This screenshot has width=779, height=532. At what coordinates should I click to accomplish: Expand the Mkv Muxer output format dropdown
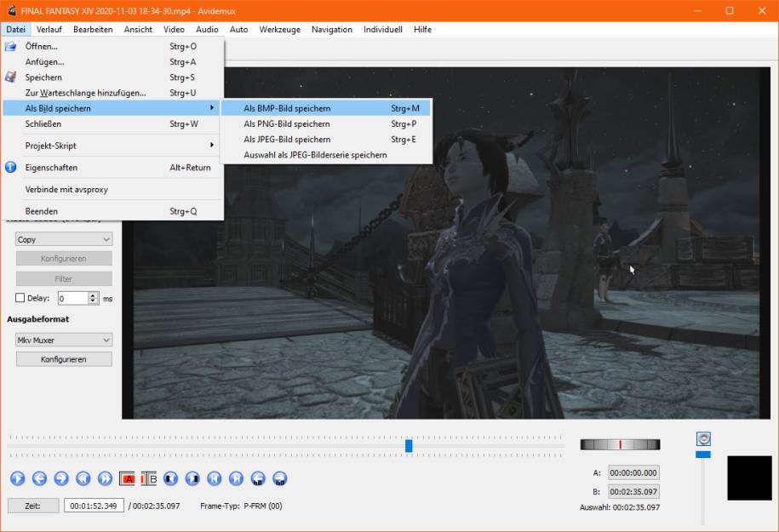[x=64, y=340]
